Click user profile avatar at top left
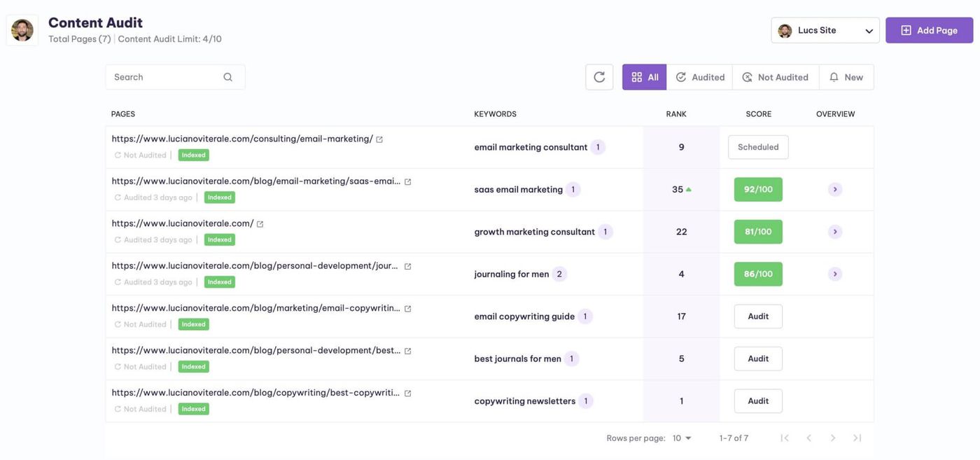 point(22,30)
